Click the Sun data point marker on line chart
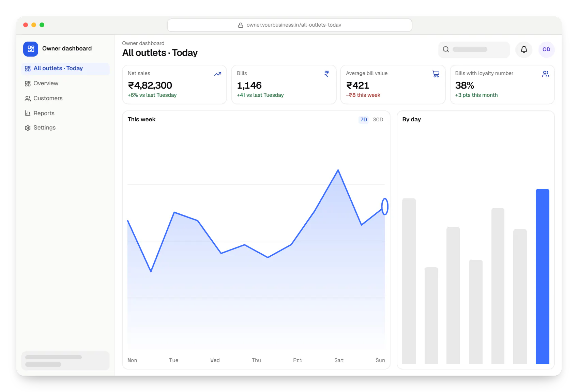 (385, 207)
